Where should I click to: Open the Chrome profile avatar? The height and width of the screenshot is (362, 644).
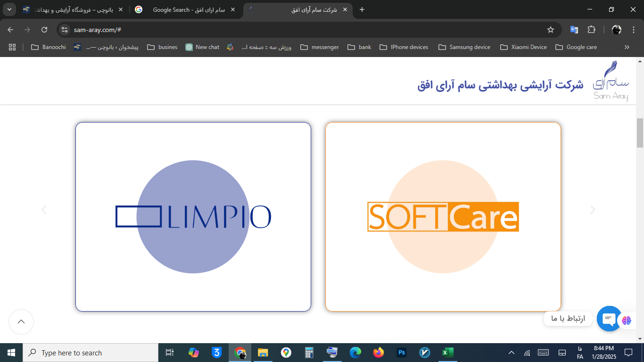(617, 30)
